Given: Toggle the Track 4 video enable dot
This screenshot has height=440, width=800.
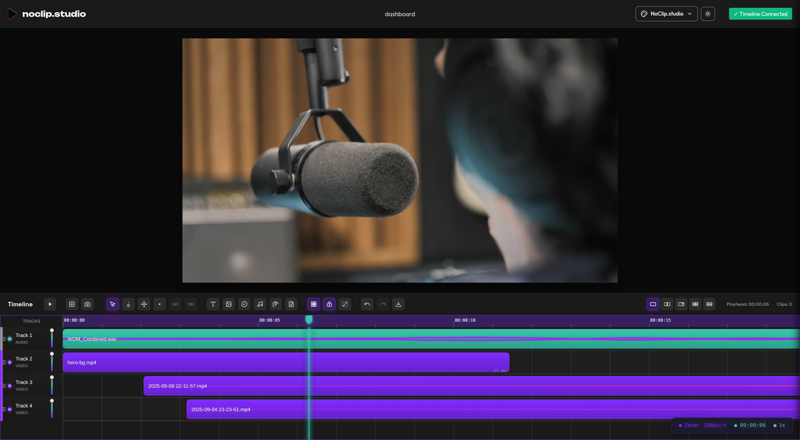Looking at the screenshot, I should [x=10, y=409].
